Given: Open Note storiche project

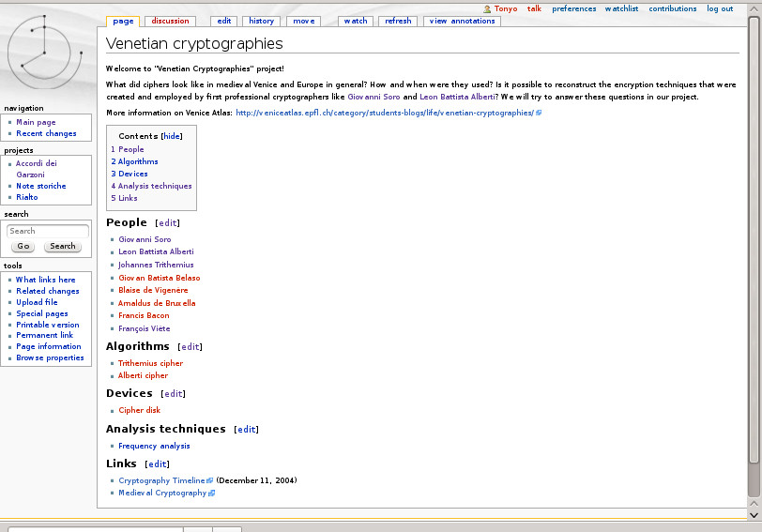Looking at the screenshot, I should (41, 186).
